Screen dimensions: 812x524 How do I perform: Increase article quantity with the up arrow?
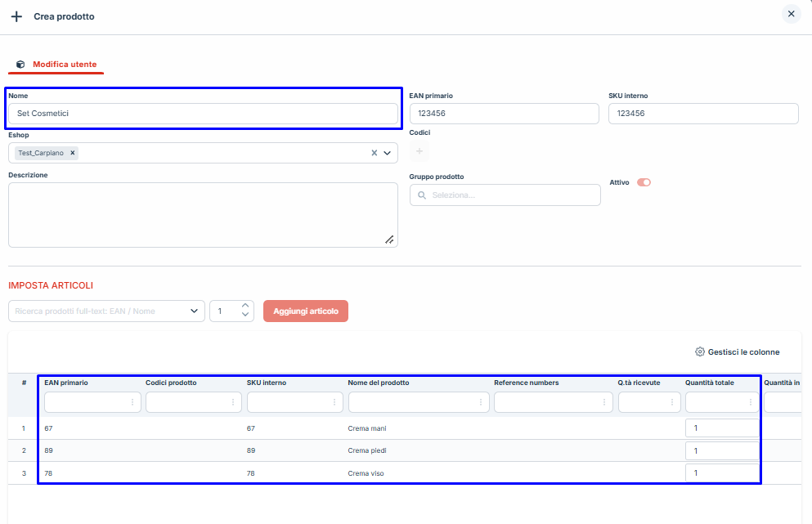point(244,307)
